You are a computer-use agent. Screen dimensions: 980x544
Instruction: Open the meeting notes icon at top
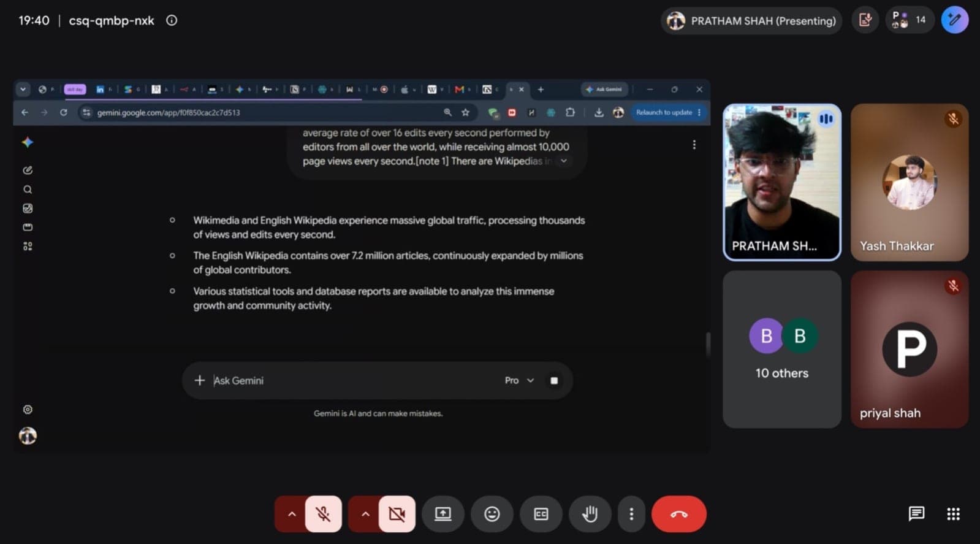coord(865,20)
